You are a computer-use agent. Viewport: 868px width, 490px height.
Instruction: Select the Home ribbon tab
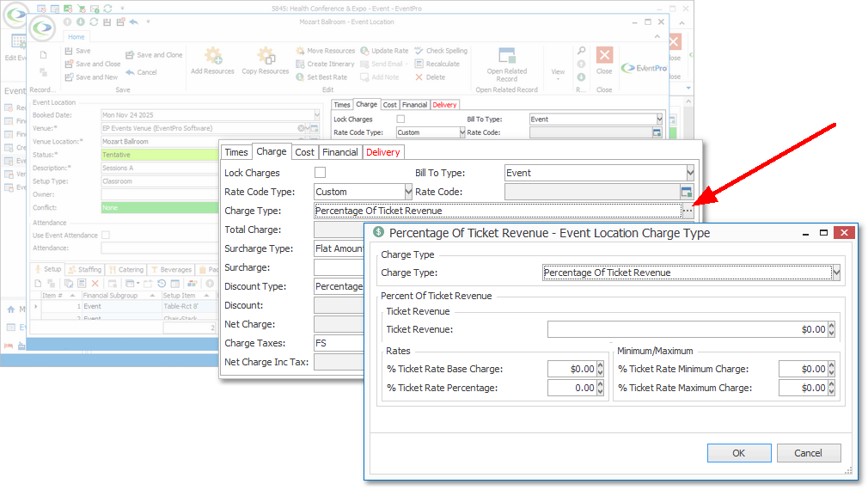click(x=76, y=37)
